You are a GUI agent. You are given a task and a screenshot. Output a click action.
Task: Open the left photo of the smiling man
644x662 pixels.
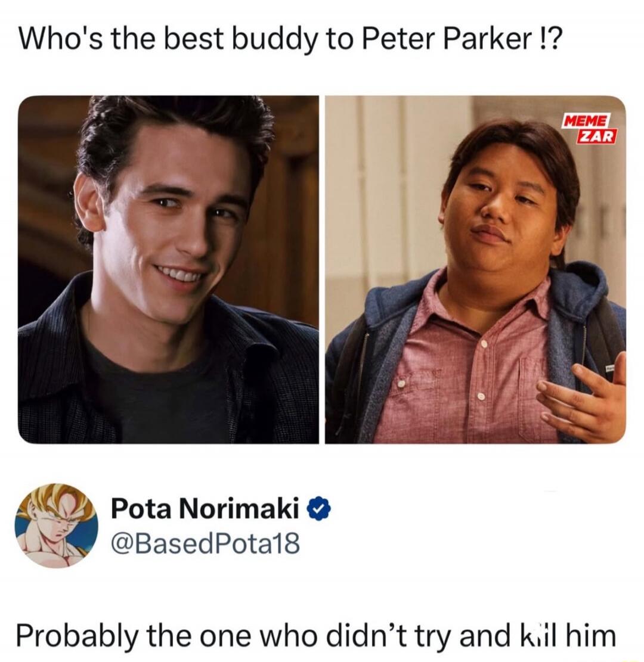(168, 269)
